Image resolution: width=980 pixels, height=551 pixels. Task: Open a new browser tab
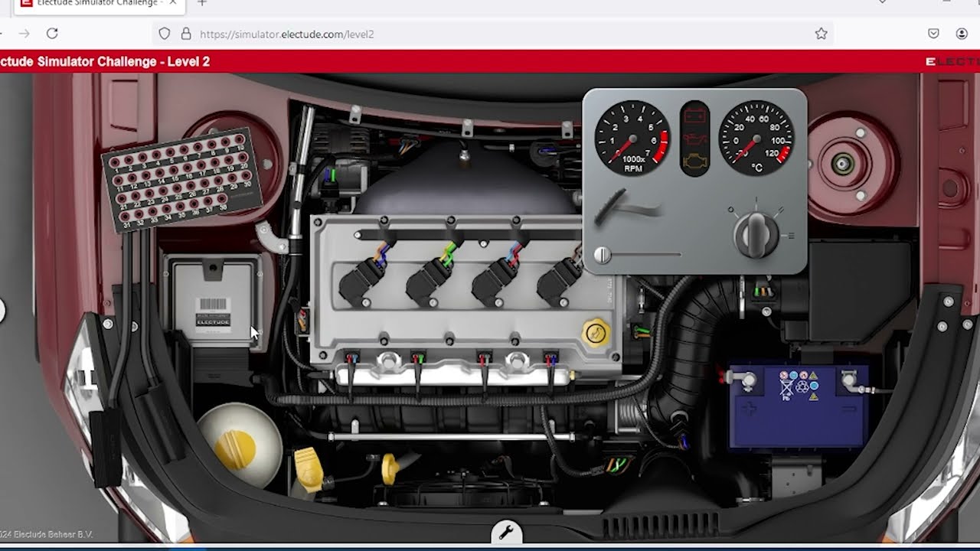click(201, 3)
